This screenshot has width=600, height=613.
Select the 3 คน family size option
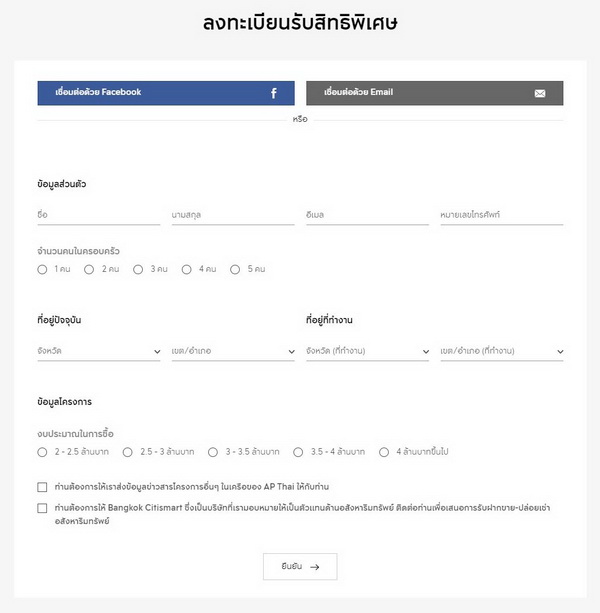click(138, 269)
